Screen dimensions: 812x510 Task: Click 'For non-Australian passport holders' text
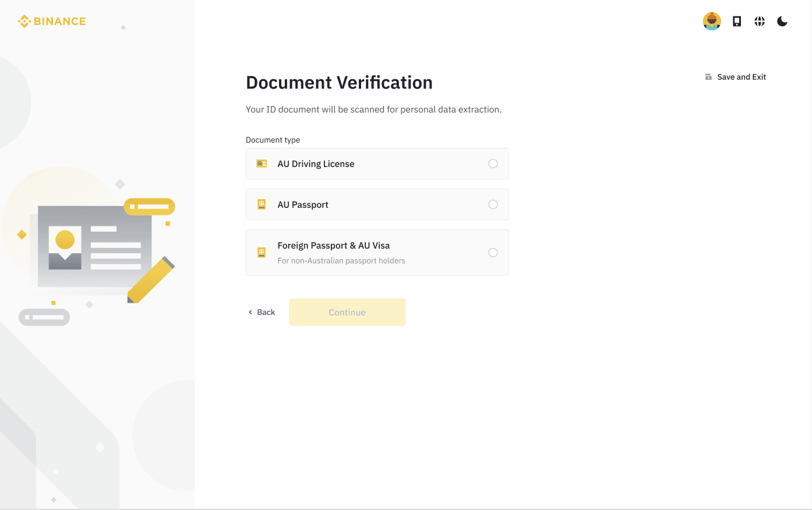tap(341, 261)
